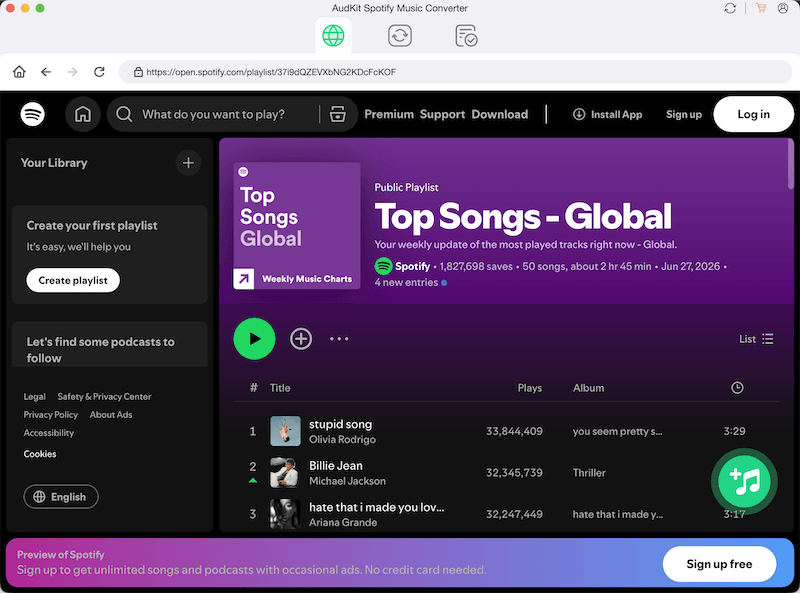
Task: Open the Support link
Action: point(442,114)
